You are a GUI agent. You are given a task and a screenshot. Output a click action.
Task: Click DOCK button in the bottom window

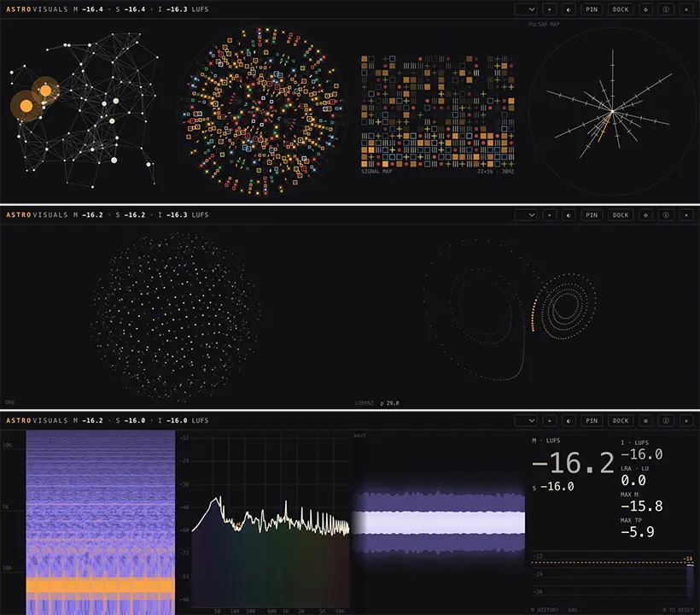click(621, 421)
